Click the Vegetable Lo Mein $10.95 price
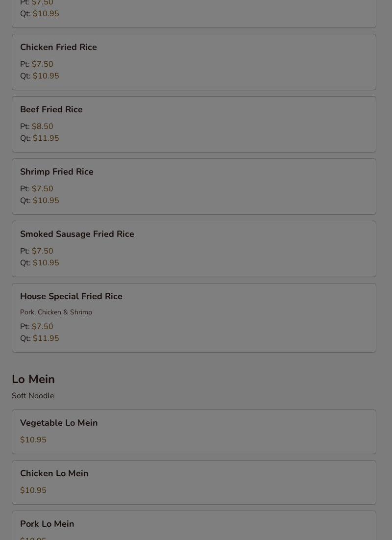The width and height of the screenshot is (392, 540). coord(33,440)
